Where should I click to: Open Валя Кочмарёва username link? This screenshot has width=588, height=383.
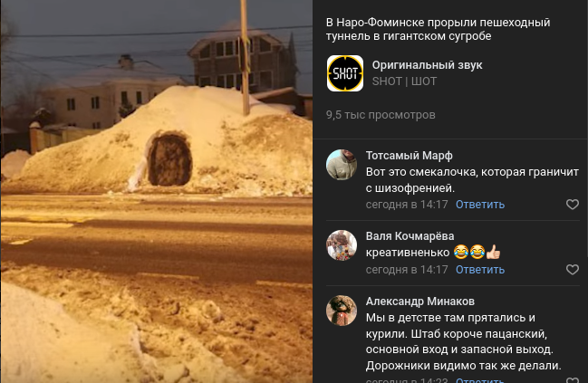pyautogui.click(x=410, y=236)
